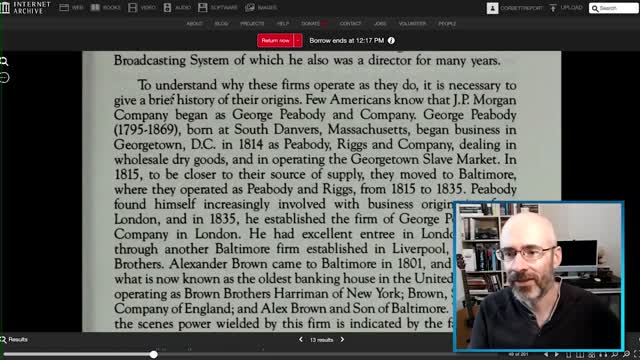Open the Audio media section icon
This screenshot has height=360, width=640.
point(167,8)
